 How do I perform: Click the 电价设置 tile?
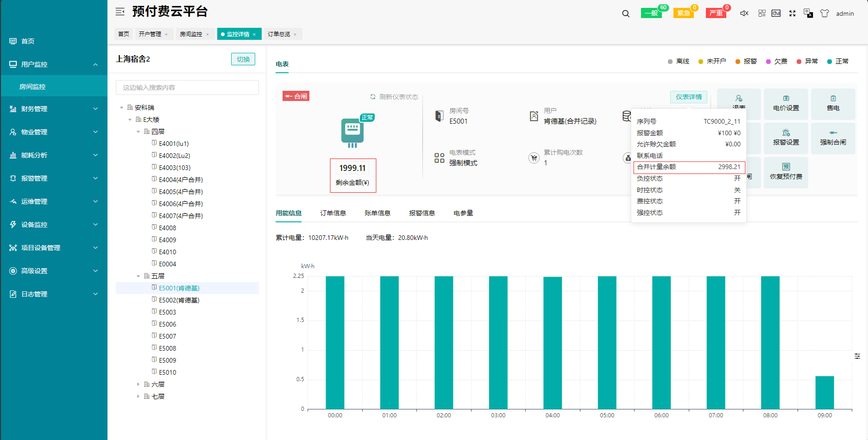pyautogui.click(x=786, y=104)
